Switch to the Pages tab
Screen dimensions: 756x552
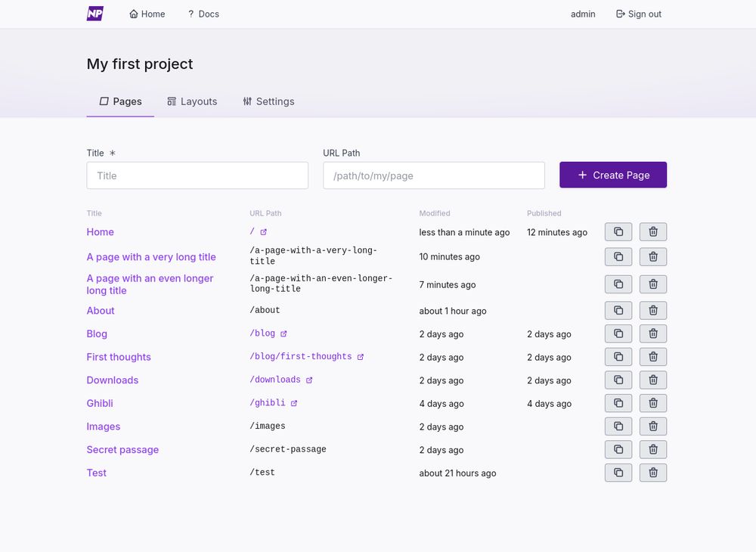tap(120, 101)
